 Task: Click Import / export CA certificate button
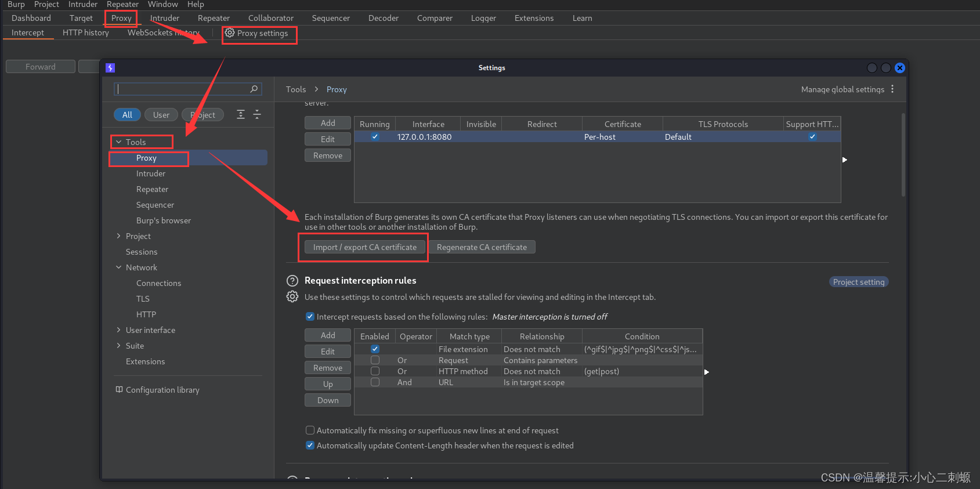[x=365, y=247]
